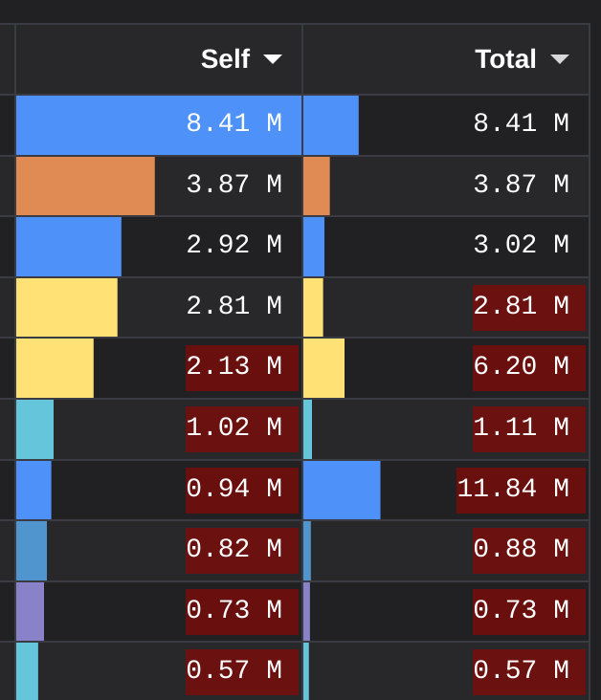
Task: Open the Self column sort dropdown arrow
Action: coord(273,59)
